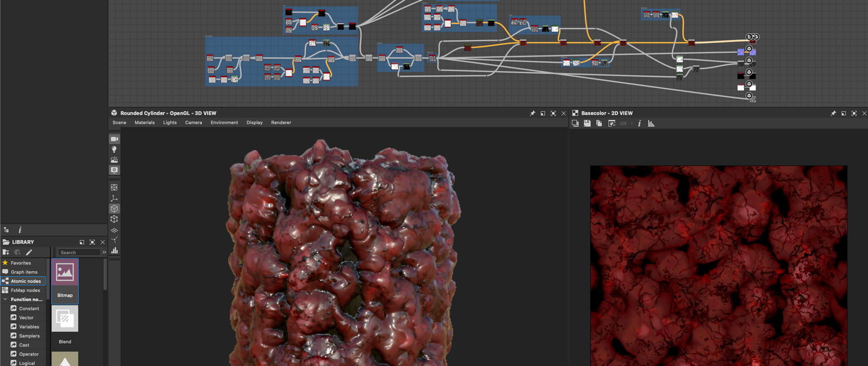Toggle the shaded cube display icon
Screen dimensions: 868x366
coord(115,208)
